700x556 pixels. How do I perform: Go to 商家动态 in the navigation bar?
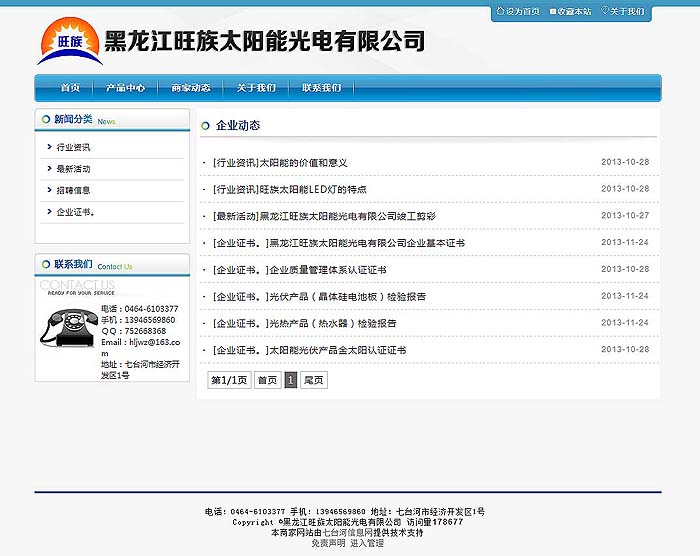pos(190,88)
